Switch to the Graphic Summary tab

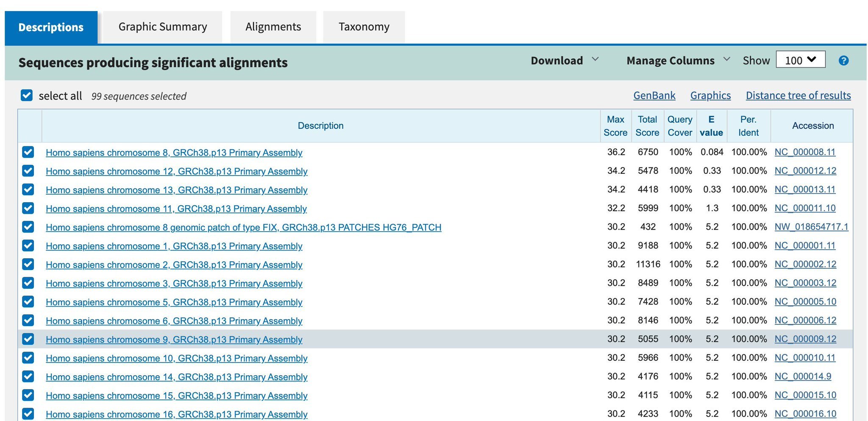tap(163, 27)
